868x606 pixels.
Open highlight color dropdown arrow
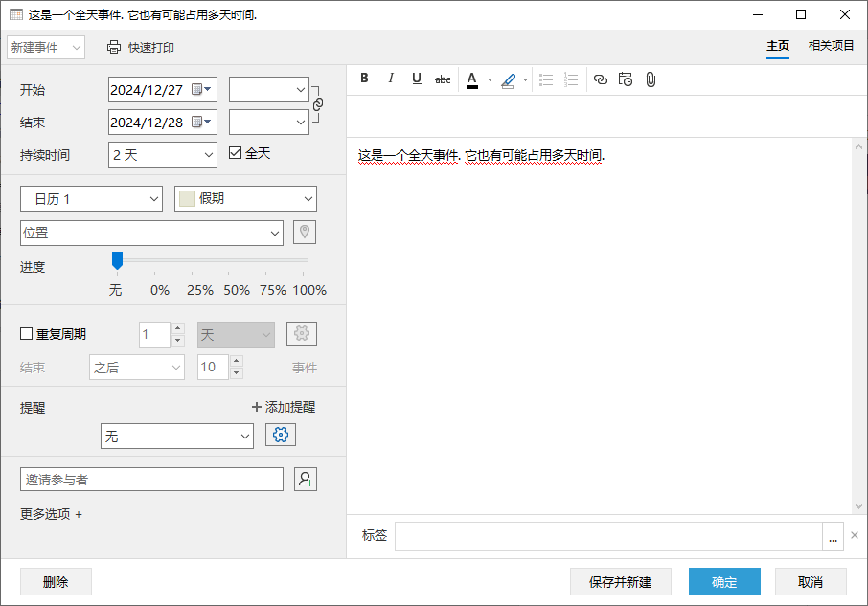pos(525,80)
